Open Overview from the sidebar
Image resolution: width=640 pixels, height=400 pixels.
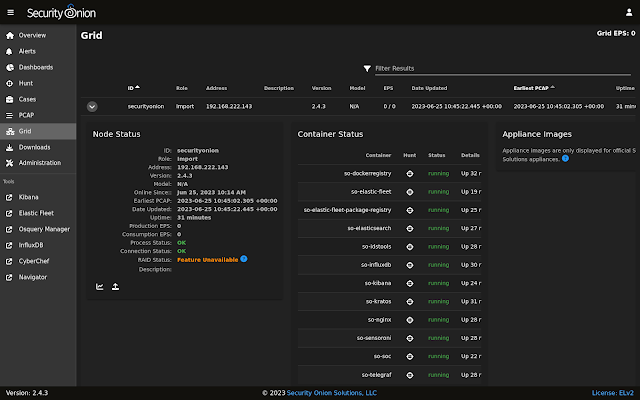[38, 36]
